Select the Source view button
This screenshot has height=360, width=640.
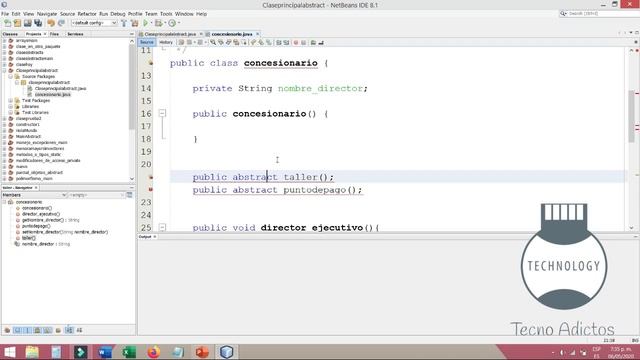(147, 42)
